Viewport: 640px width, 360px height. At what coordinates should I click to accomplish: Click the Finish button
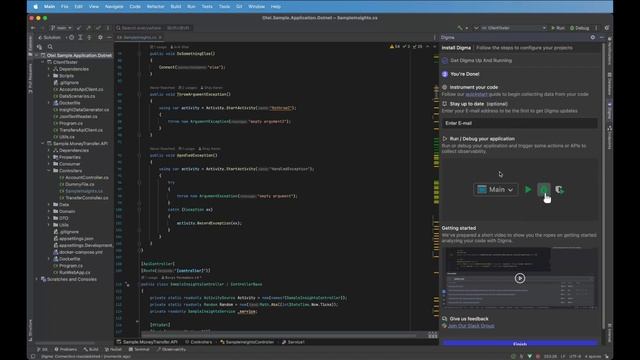520,344
